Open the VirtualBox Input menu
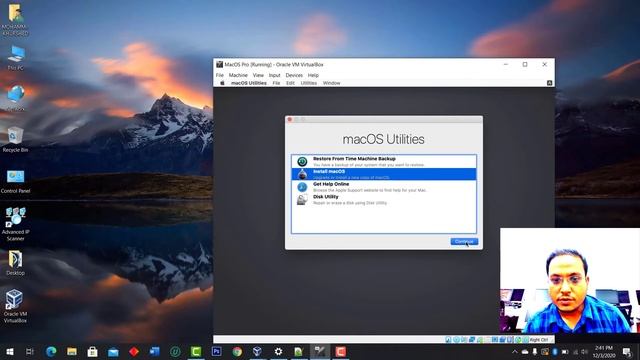Image resolution: width=640 pixels, height=360 pixels. tap(274, 75)
